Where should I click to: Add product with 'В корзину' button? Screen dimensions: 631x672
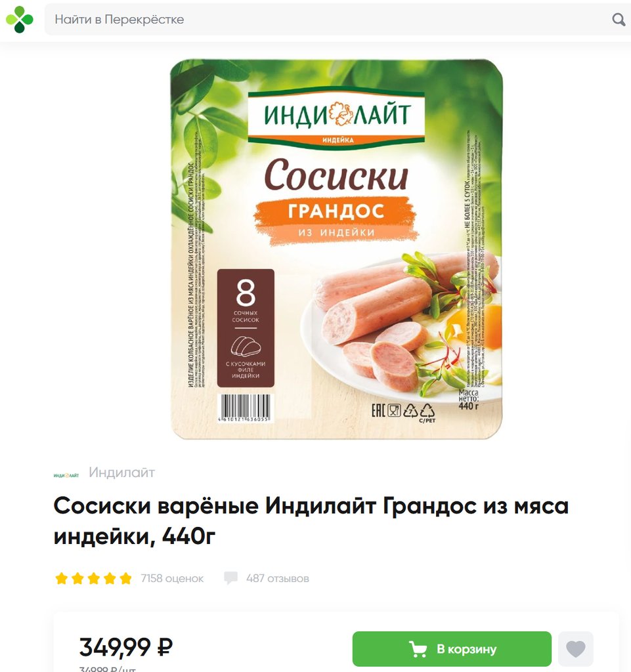tap(452, 649)
